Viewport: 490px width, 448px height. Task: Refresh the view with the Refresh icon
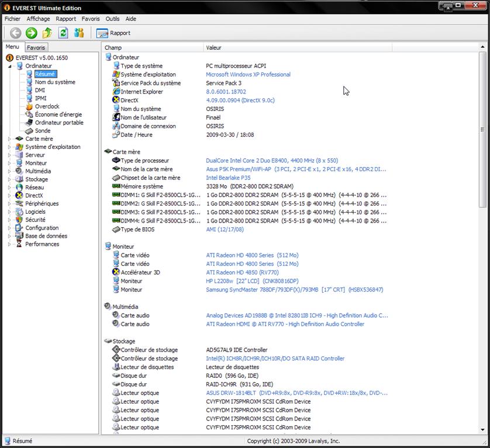coord(63,33)
